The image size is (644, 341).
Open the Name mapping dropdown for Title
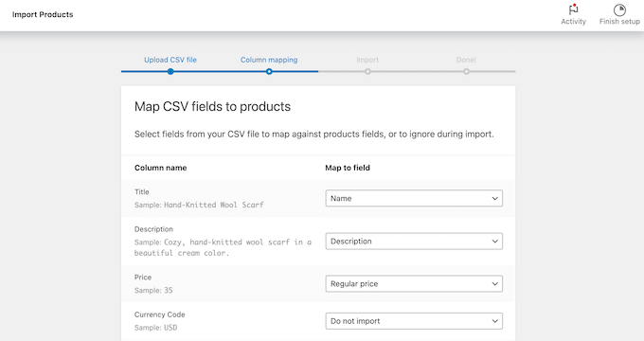tap(414, 198)
